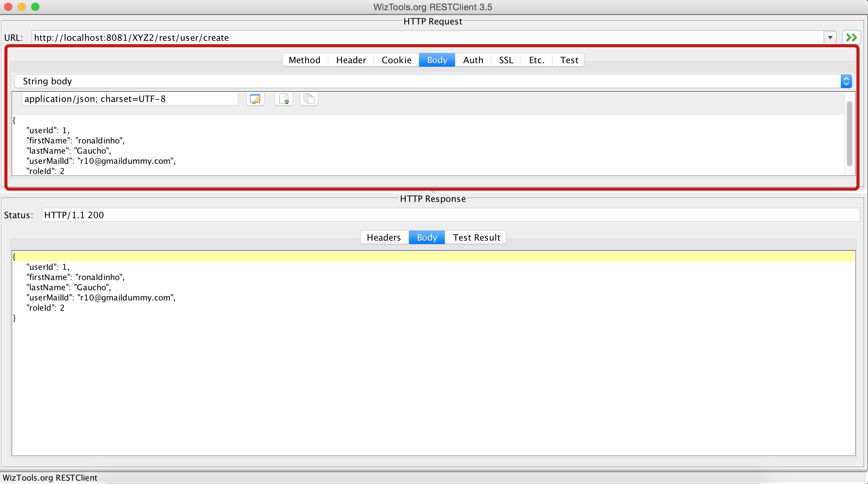This screenshot has height=484, width=868.
Task: Open the Headers tab in HTTP Response
Action: [x=383, y=237]
